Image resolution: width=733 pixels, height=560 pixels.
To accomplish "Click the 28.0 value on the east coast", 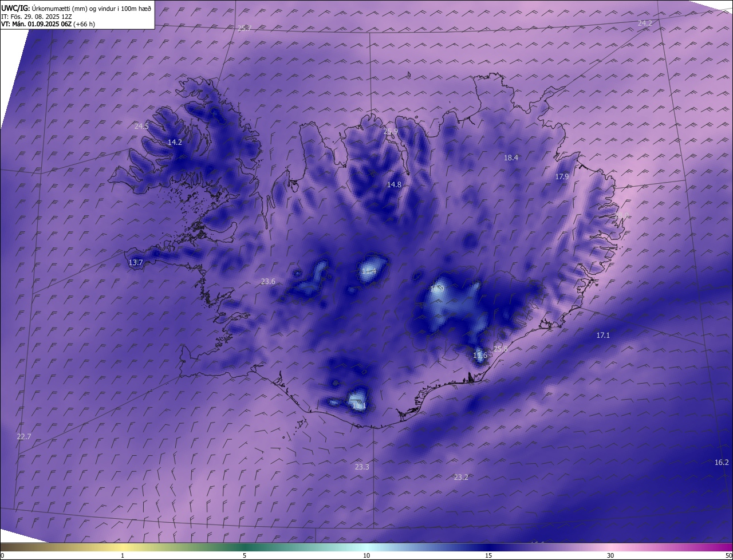I will tap(621, 216).
